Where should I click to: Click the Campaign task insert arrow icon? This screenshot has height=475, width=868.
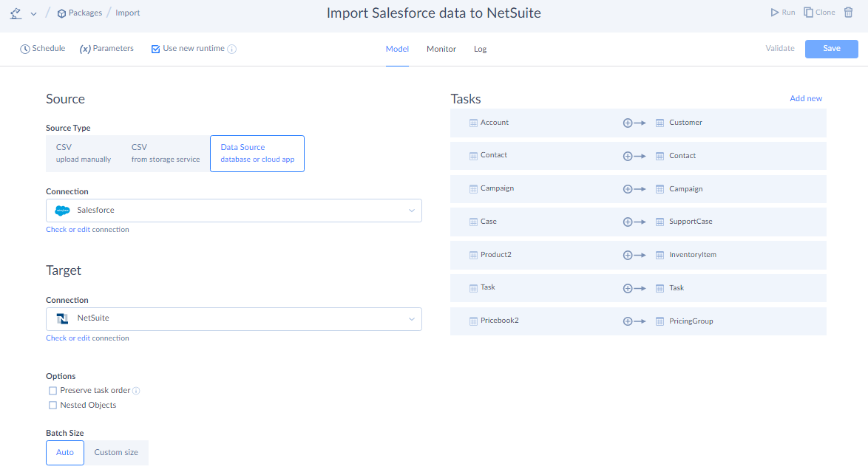click(634, 189)
